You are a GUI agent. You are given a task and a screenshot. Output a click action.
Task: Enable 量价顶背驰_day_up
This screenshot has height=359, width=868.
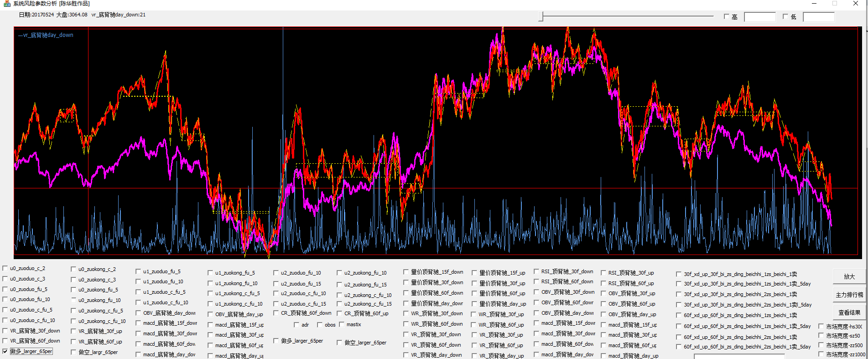pyautogui.click(x=474, y=304)
